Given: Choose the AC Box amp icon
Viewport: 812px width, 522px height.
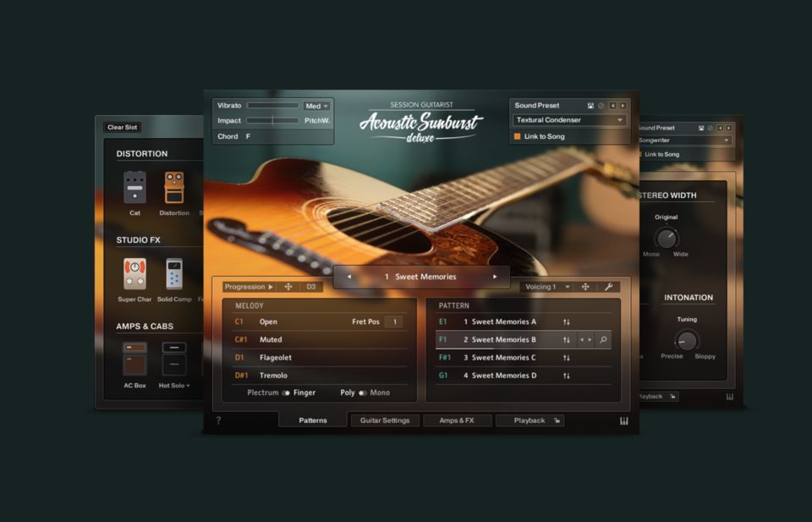Looking at the screenshot, I should [x=134, y=359].
